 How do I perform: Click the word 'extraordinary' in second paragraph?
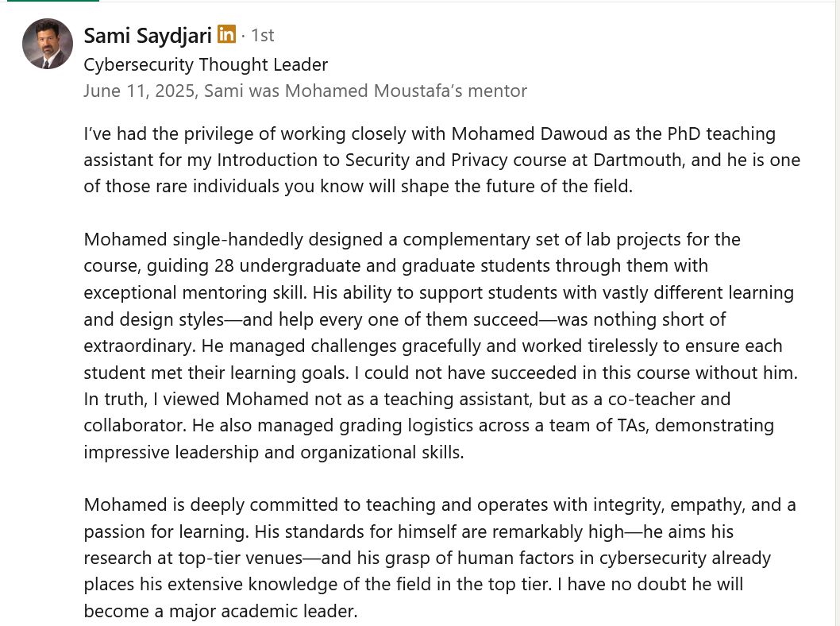(138, 346)
